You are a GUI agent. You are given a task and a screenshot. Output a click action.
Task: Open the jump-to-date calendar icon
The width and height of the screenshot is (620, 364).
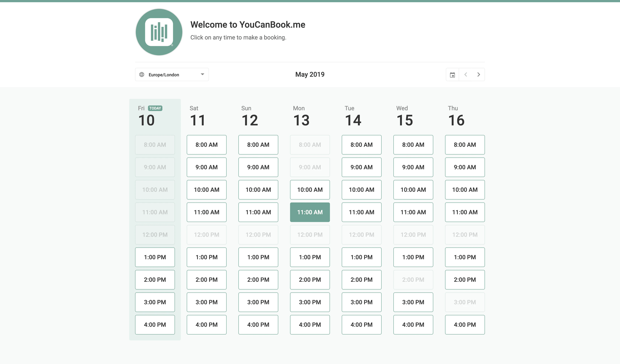pos(452,74)
